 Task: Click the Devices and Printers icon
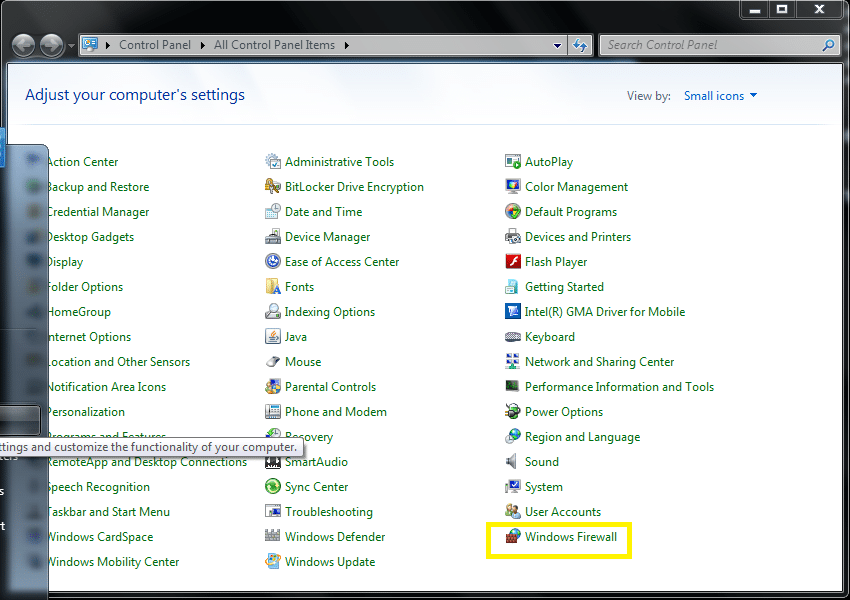[x=513, y=236]
